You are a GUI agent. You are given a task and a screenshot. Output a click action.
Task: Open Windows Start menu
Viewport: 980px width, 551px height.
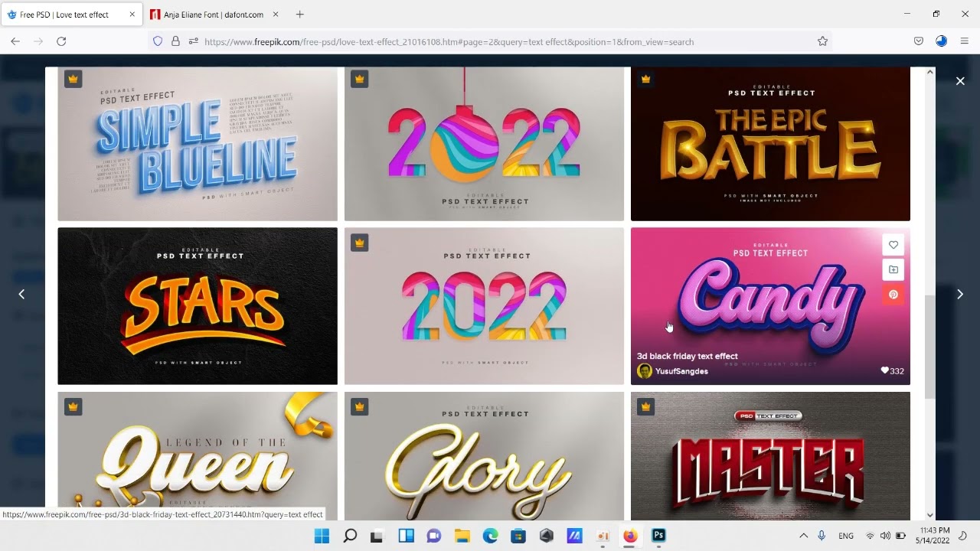tap(322, 536)
